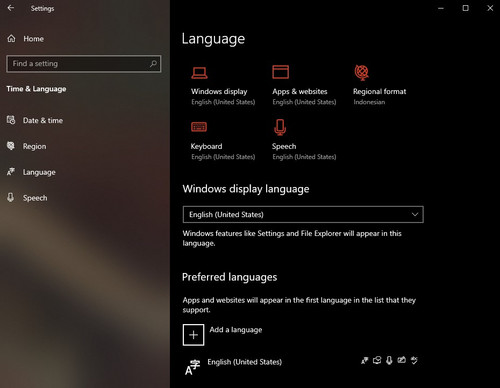The height and width of the screenshot is (388, 500).
Task: Maximize the Settings window
Action: coord(465,8)
